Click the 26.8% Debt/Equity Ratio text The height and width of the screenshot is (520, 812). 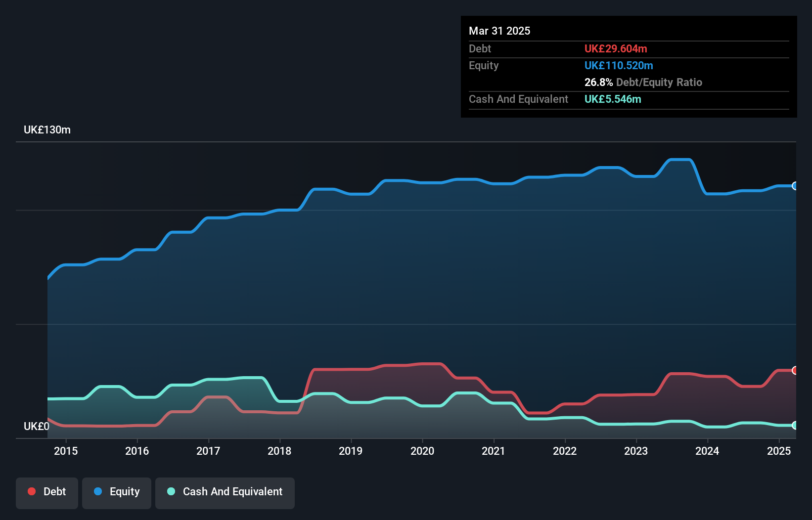[x=643, y=82]
